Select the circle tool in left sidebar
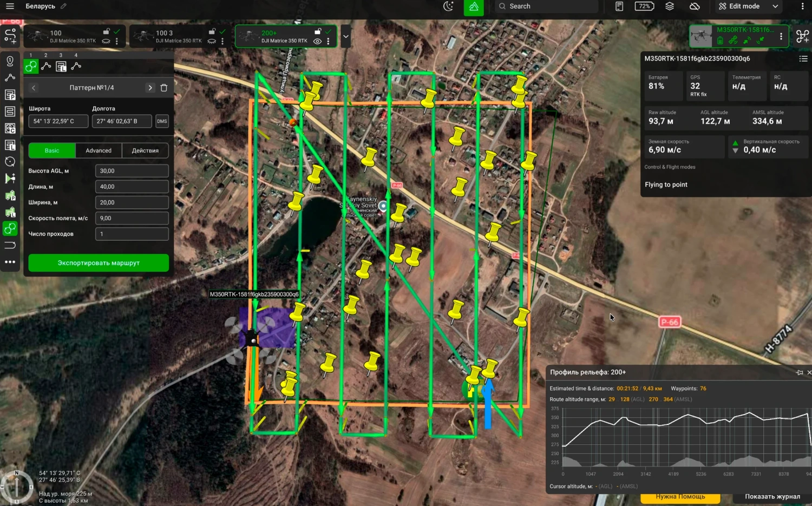812x506 pixels. tap(10, 162)
